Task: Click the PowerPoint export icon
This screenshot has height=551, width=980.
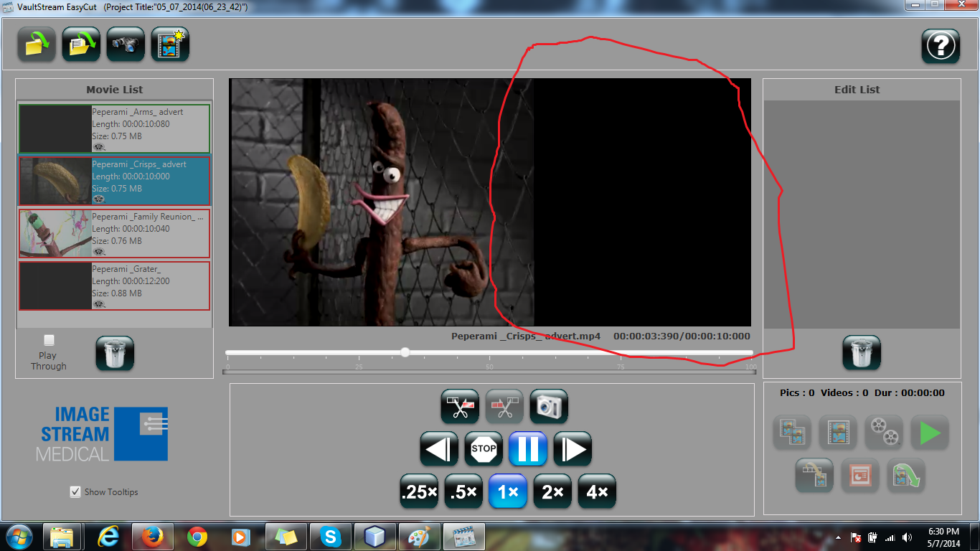Action: click(x=860, y=476)
